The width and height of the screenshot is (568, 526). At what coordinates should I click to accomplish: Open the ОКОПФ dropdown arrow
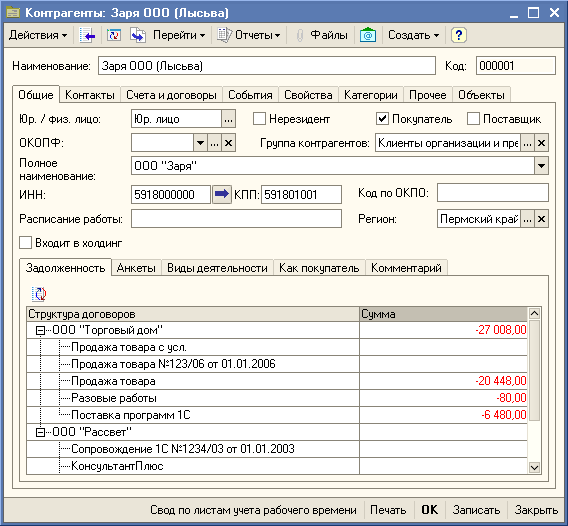click(200, 143)
